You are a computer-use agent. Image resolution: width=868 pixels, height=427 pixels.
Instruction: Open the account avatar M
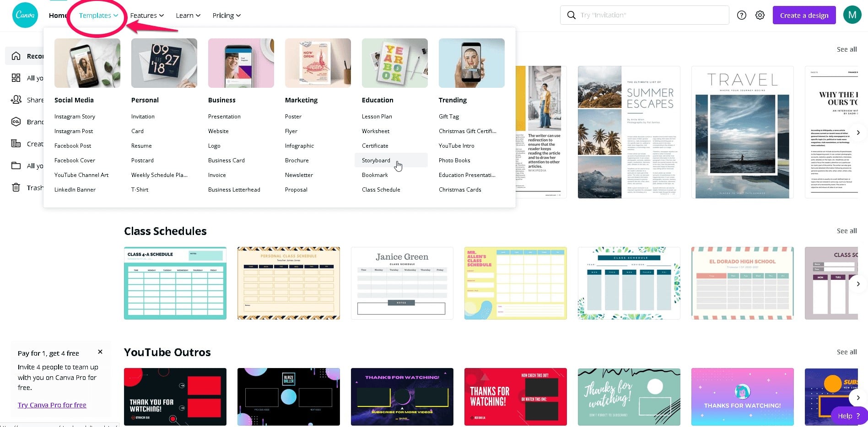pos(852,15)
